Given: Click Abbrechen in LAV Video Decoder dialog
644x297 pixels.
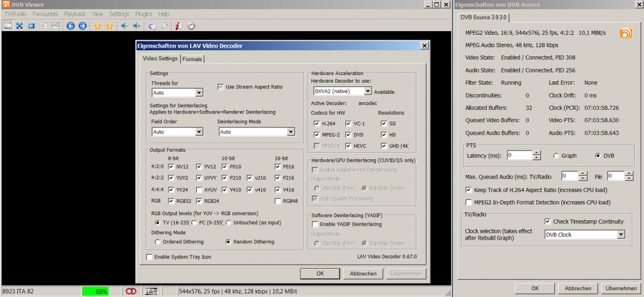Looking at the screenshot, I should [x=363, y=273].
